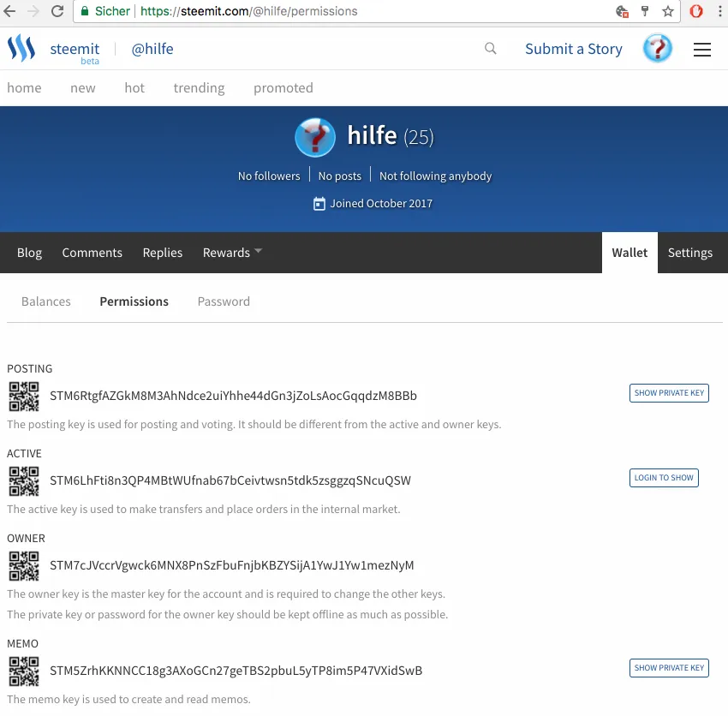Click the posting public key STM6Rtgf…
The width and height of the screenshot is (728, 716).
pyautogui.click(x=233, y=396)
